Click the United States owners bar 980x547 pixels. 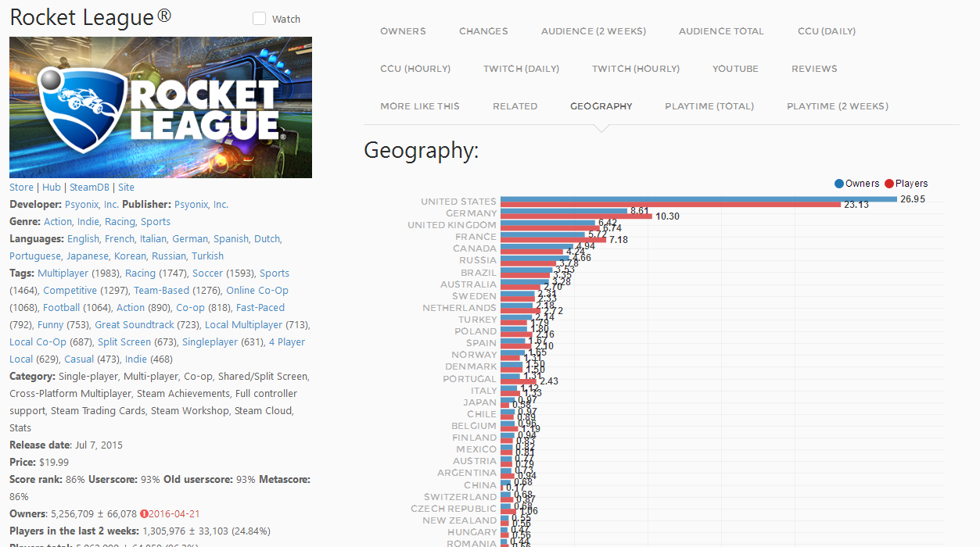pos(698,199)
